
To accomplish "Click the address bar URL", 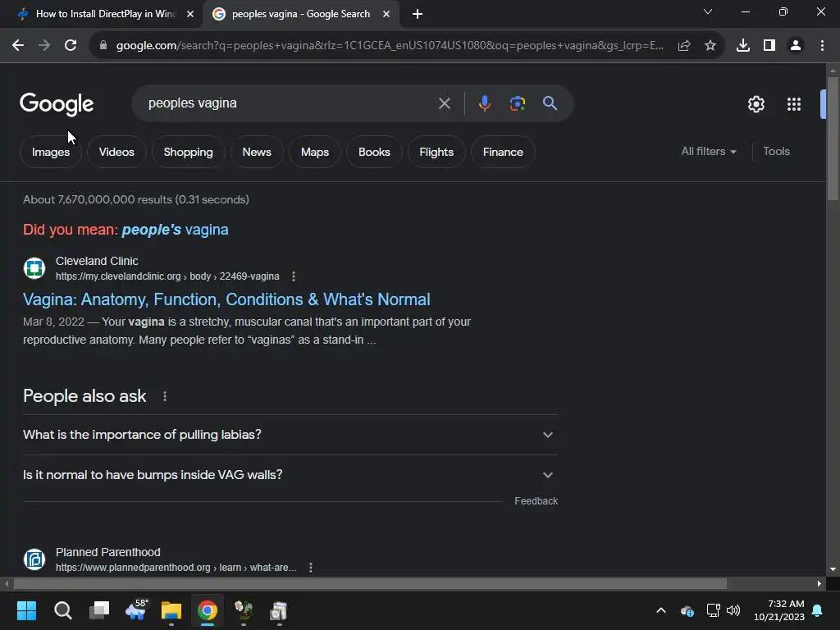I will coord(390,46).
